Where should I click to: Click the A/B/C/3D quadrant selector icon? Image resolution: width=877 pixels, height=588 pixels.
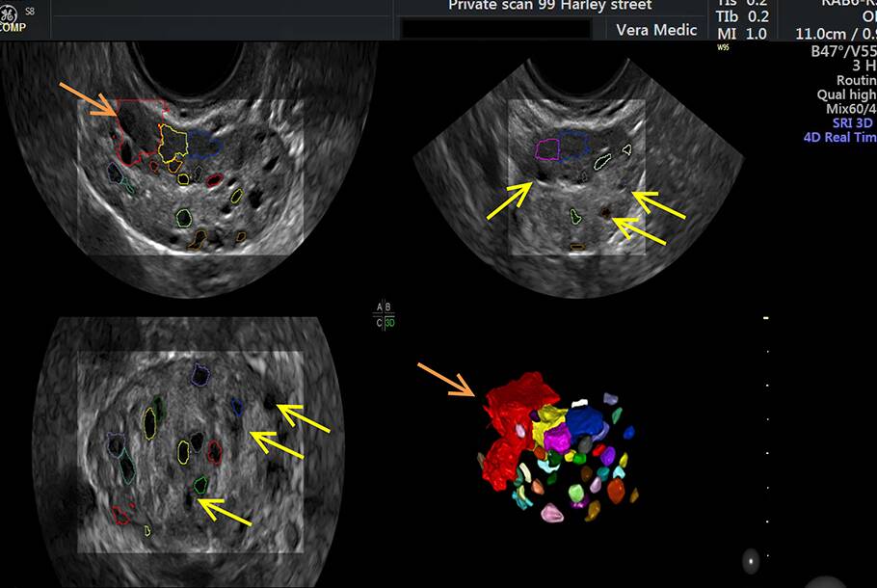[384, 313]
